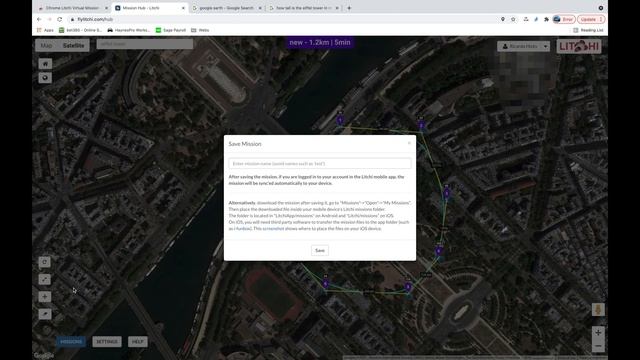
Task: Close the Save Mission dialog
Action: pyautogui.click(x=409, y=143)
